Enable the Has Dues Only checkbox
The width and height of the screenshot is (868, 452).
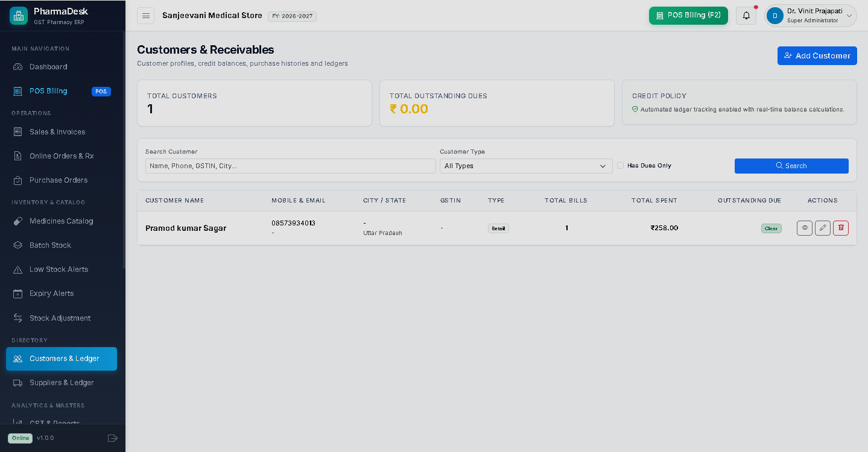620,166
